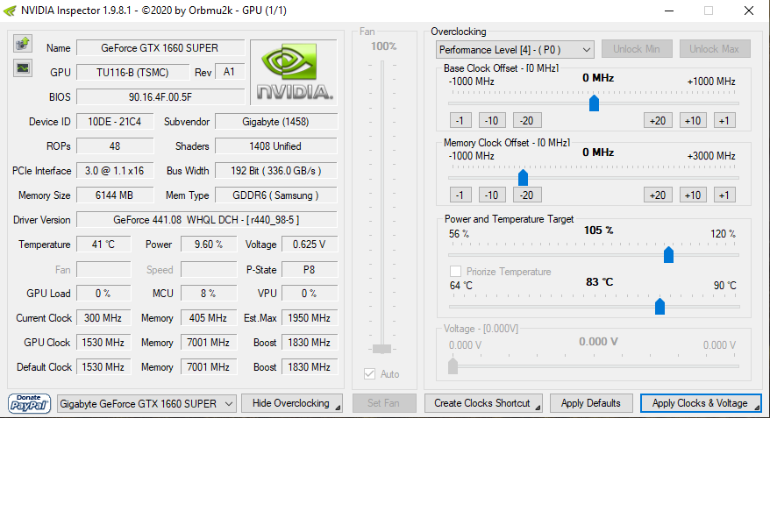The image size is (770, 532).
Task: Click the Est.Max value 1950 MHz
Action: [x=310, y=317]
